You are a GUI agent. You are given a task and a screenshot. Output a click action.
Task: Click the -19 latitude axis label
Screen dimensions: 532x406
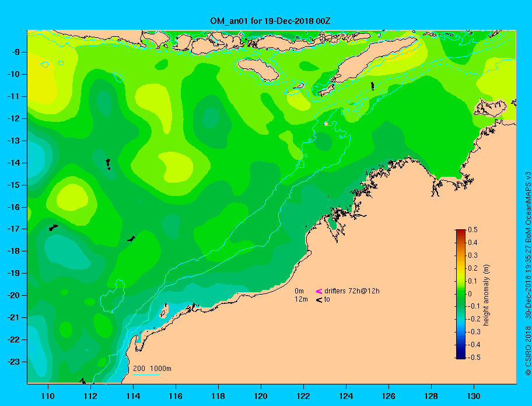click(13, 274)
